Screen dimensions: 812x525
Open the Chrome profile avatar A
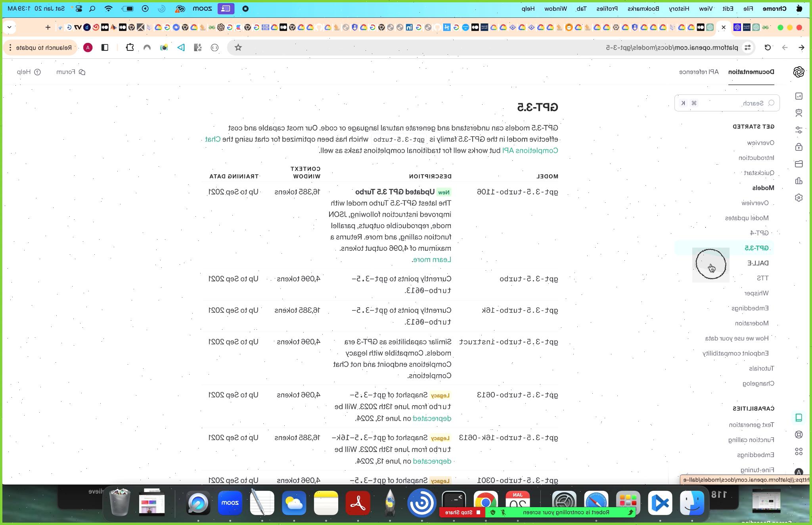coord(88,48)
